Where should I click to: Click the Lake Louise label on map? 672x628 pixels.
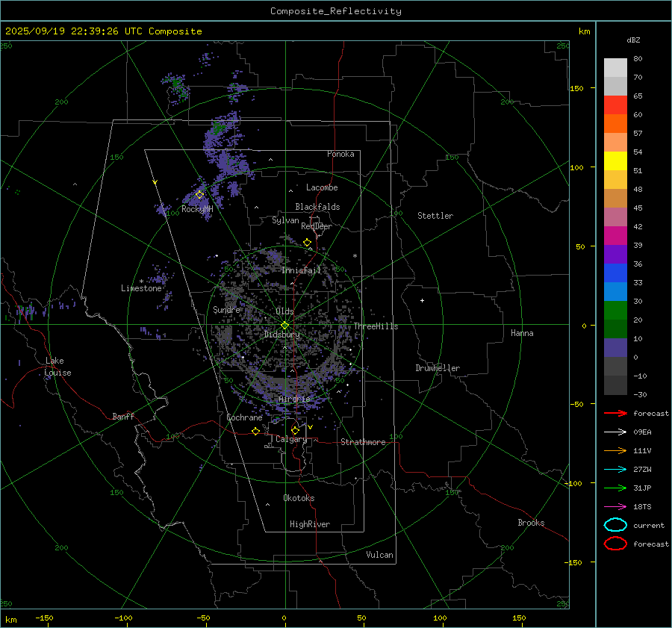[x=57, y=367]
